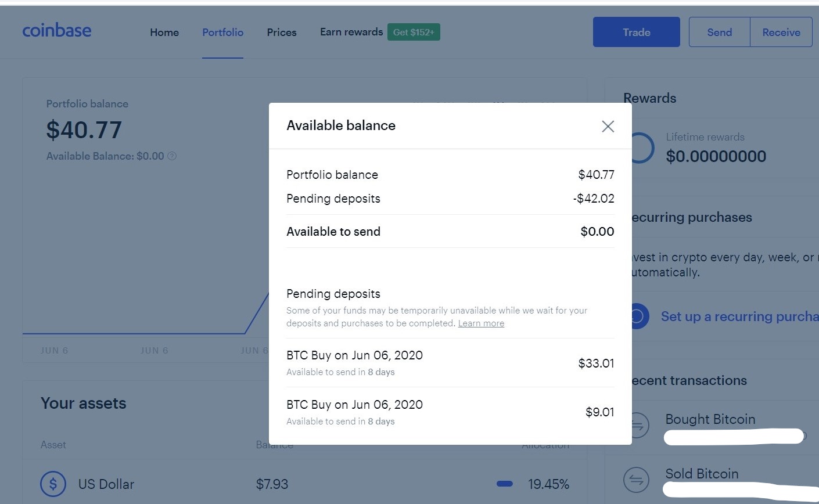Click the Trade button

[636, 32]
